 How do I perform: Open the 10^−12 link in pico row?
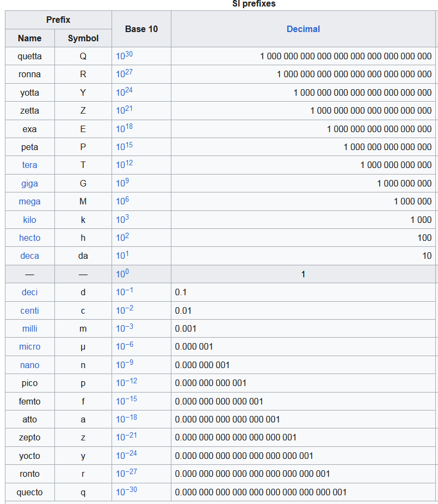tap(126, 382)
